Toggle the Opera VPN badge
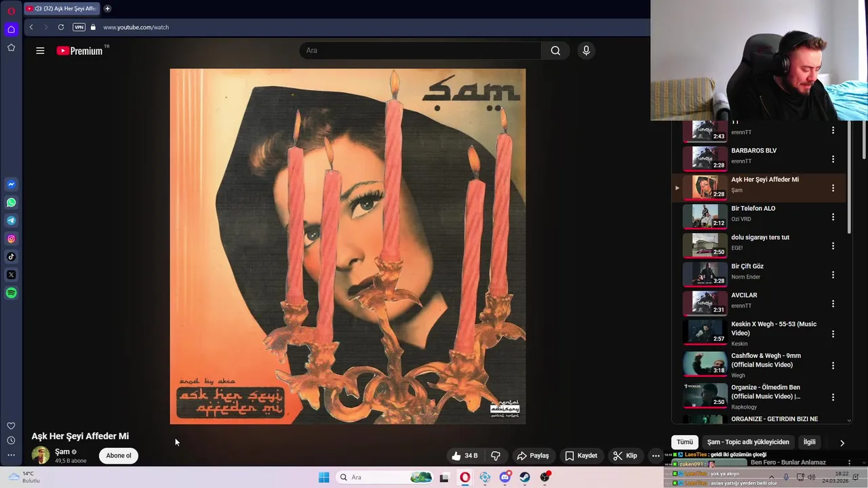868x488 pixels. (79, 27)
